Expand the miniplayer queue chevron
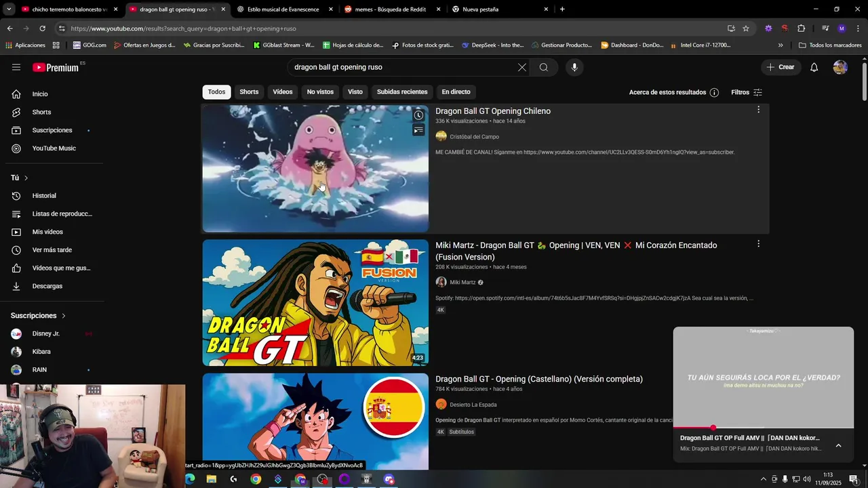The image size is (868, 488). click(x=838, y=445)
